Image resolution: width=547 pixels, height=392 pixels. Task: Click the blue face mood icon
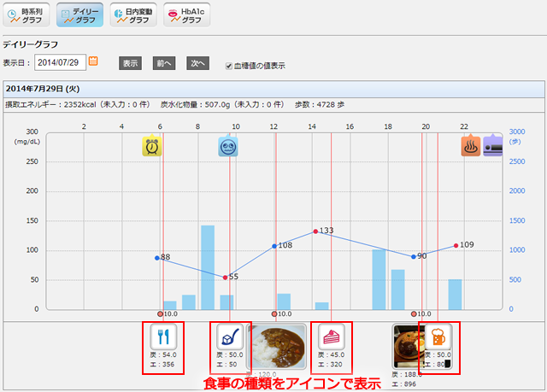point(228,147)
